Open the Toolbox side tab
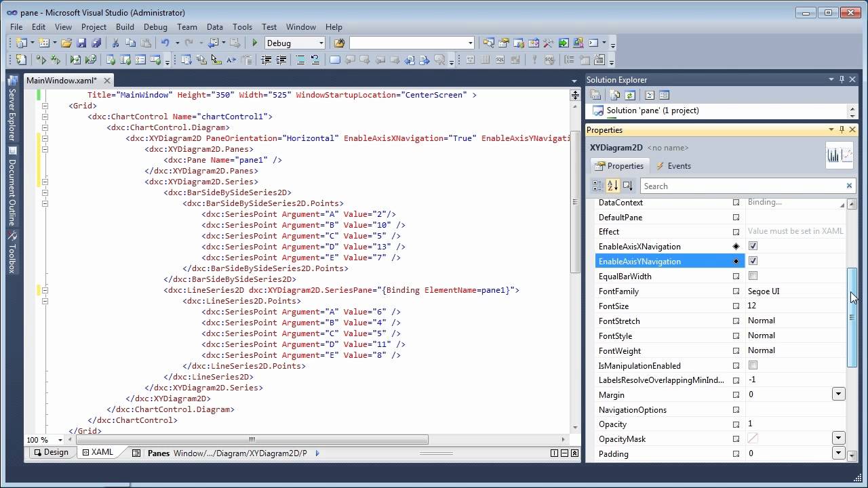Image resolution: width=868 pixels, height=488 pixels. 12,253
